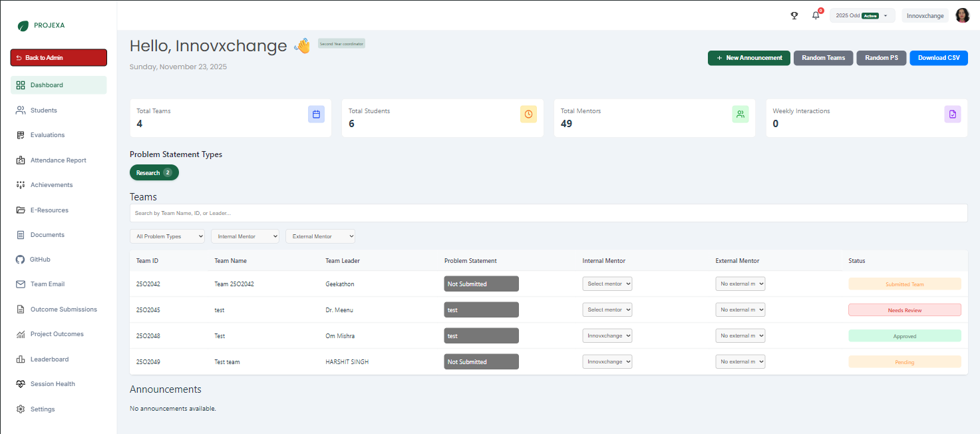Open the trophy achievements icon in top bar
This screenshot has width=980, height=434.
point(794,15)
